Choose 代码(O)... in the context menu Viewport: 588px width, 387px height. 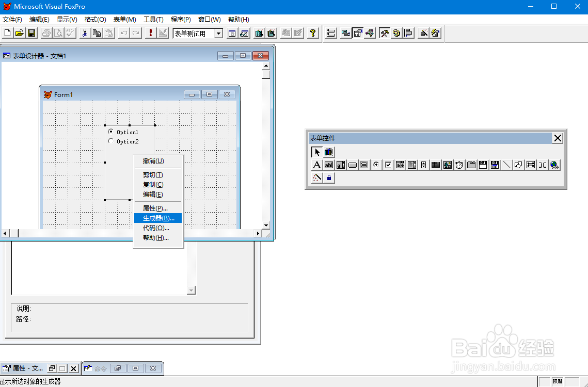tap(158, 228)
